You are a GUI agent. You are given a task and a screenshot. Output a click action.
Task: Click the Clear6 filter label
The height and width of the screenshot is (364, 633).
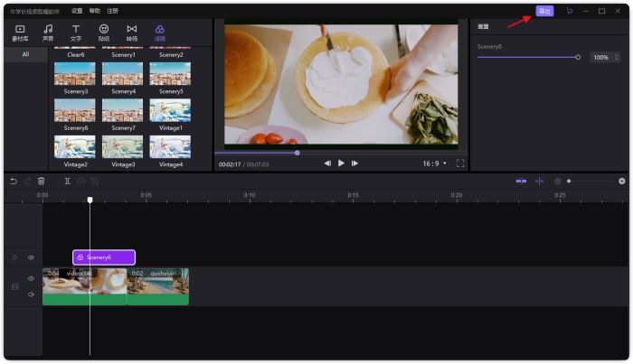pos(75,55)
